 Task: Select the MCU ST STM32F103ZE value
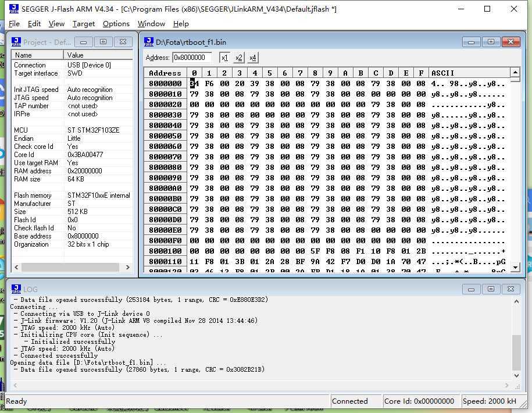pyautogui.click(x=93, y=130)
